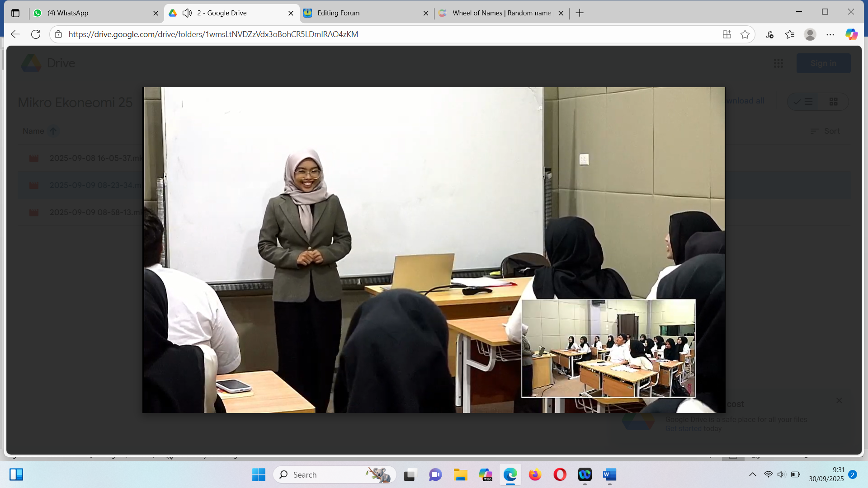Open Edge Settings and more menu
Screen dimensions: 868x488
830,34
